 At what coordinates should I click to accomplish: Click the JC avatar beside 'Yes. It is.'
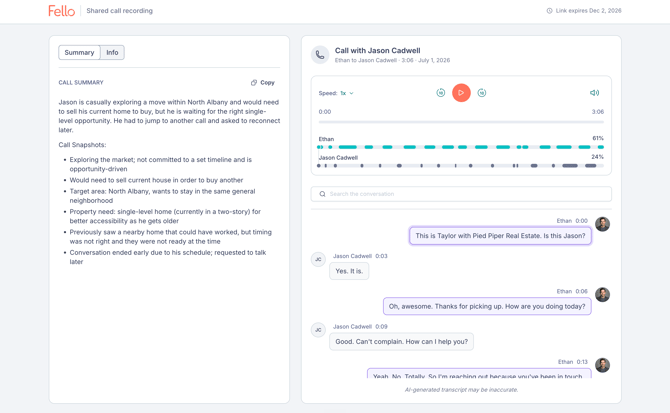click(x=318, y=259)
